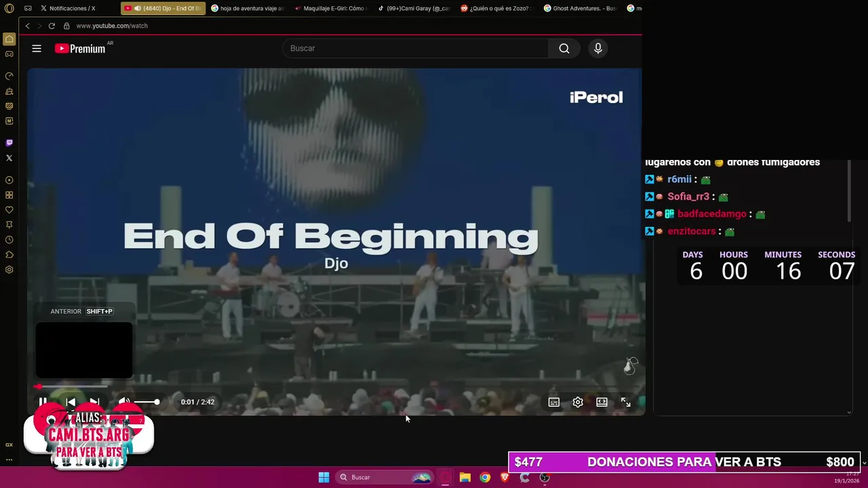Click chat username Sofia_rr3
Screen dimensions: 868x488
688,197
